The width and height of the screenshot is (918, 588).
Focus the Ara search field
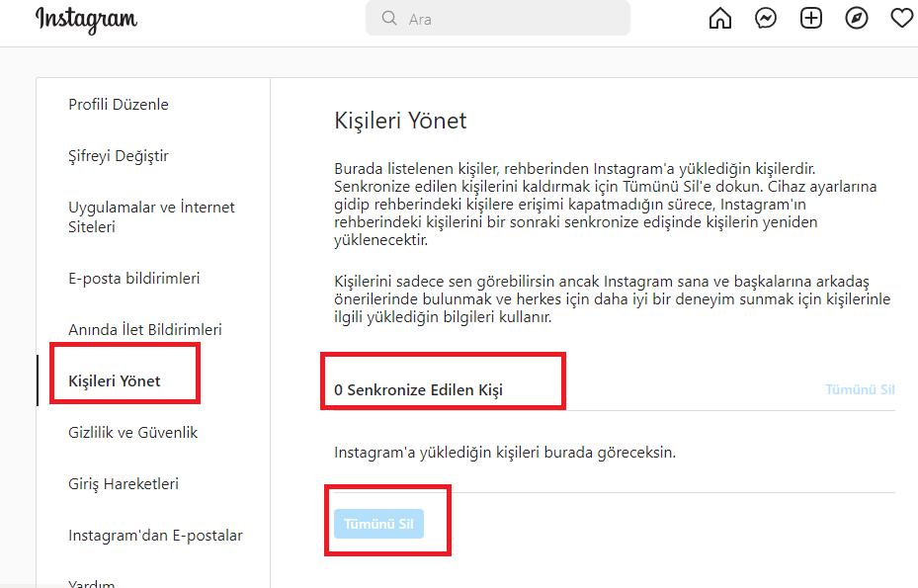click(x=498, y=18)
